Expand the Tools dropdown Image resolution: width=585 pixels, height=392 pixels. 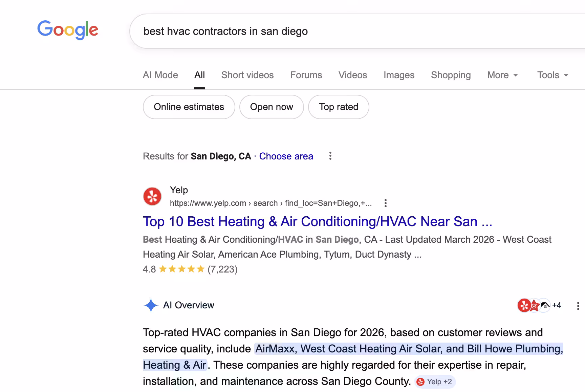point(552,75)
